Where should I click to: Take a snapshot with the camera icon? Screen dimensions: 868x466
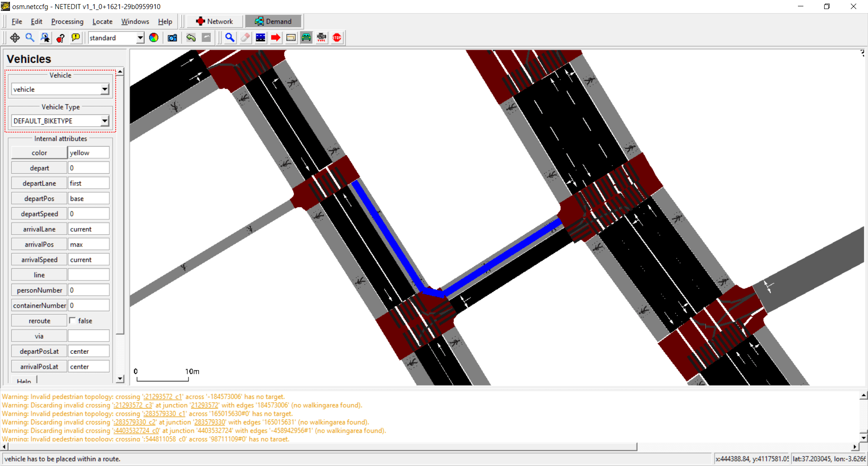(x=172, y=38)
